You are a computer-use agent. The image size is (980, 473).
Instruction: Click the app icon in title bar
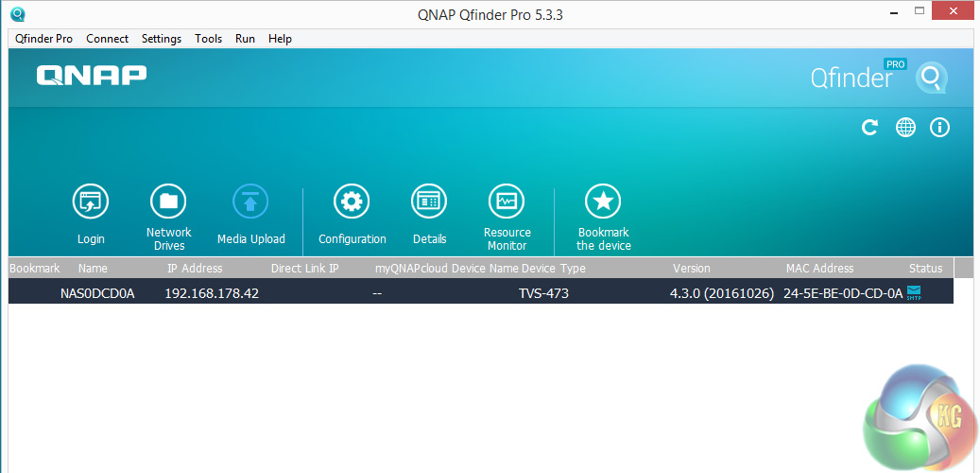click(18, 13)
